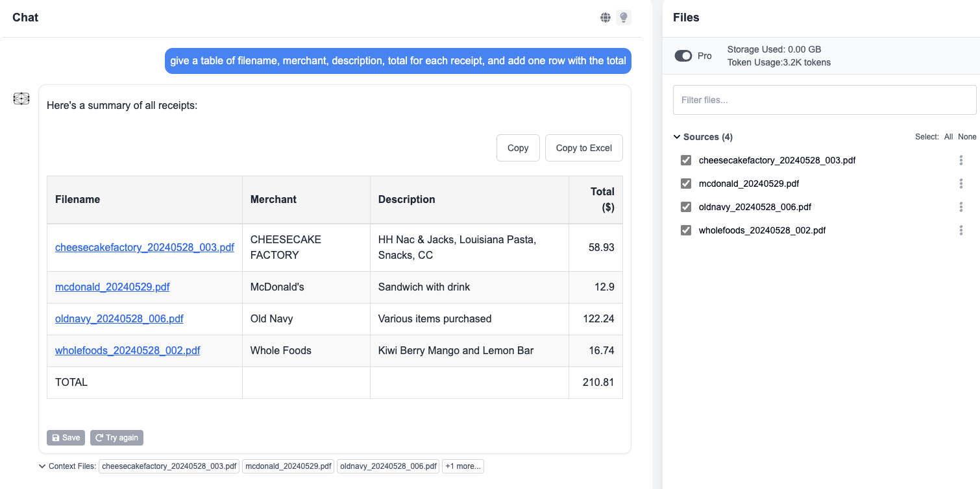Click the Sandwich with drink description cell

click(x=469, y=287)
